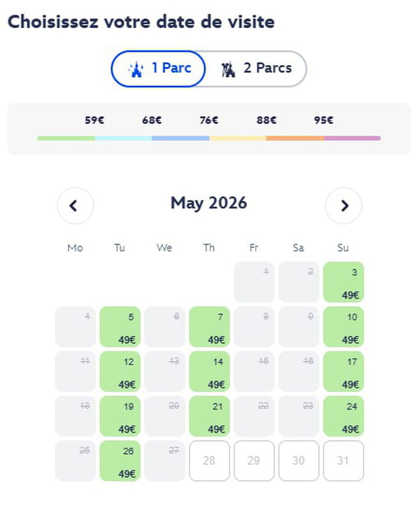
Task: Switch to the 2 Parcs option
Action: pyautogui.click(x=256, y=69)
